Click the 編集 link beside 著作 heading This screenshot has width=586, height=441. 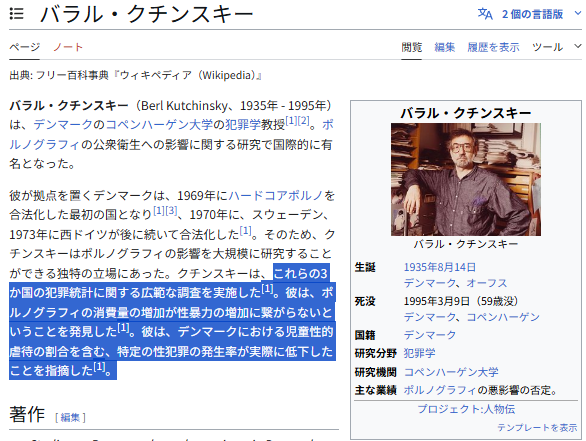click(70, 417)
